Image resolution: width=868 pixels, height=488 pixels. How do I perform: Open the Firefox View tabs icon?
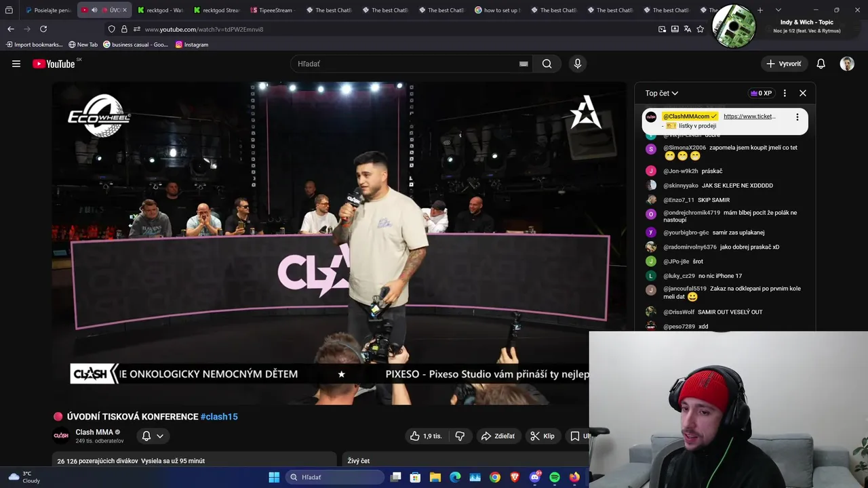point(9,10)
